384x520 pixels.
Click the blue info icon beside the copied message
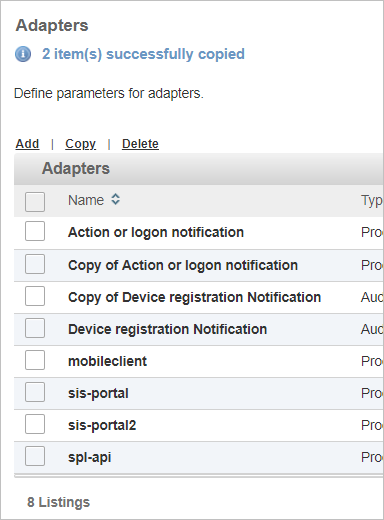(x=23, y=54)
